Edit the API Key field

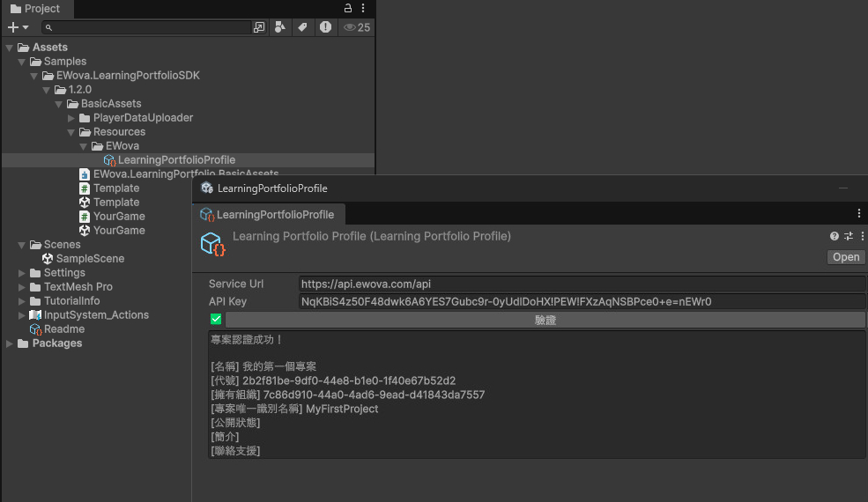[582, 302]
